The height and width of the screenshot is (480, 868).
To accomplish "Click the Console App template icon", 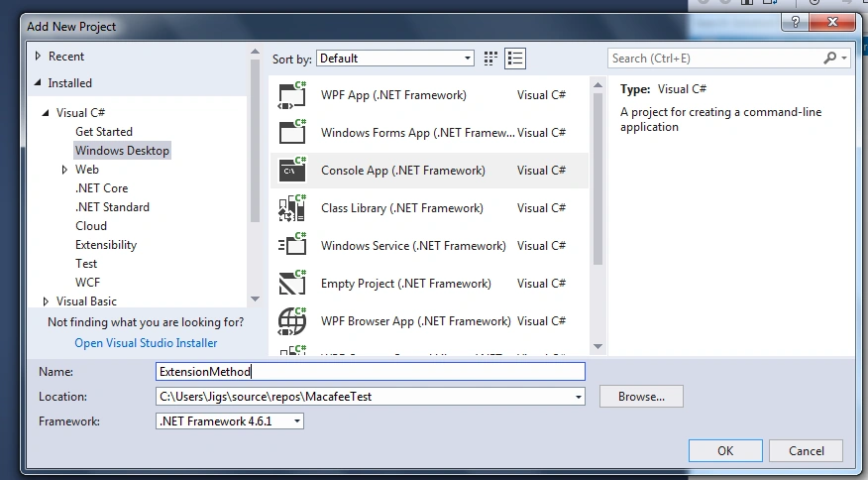I will coord(292,171).
